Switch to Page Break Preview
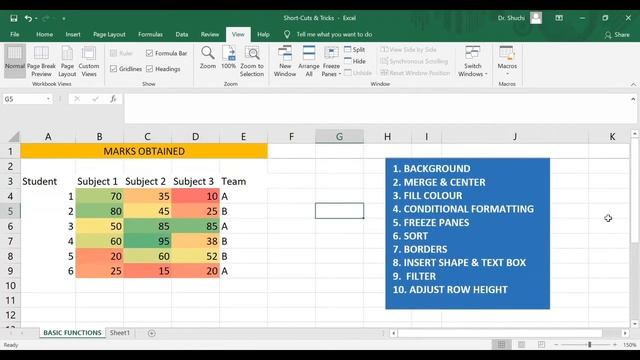 tap(41, 61)
